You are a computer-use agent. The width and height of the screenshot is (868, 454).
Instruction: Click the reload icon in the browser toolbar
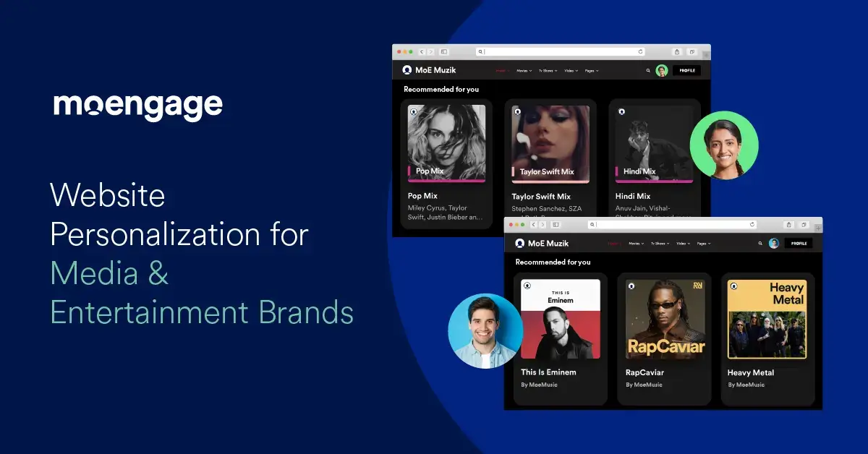click(x=642, y=51)
